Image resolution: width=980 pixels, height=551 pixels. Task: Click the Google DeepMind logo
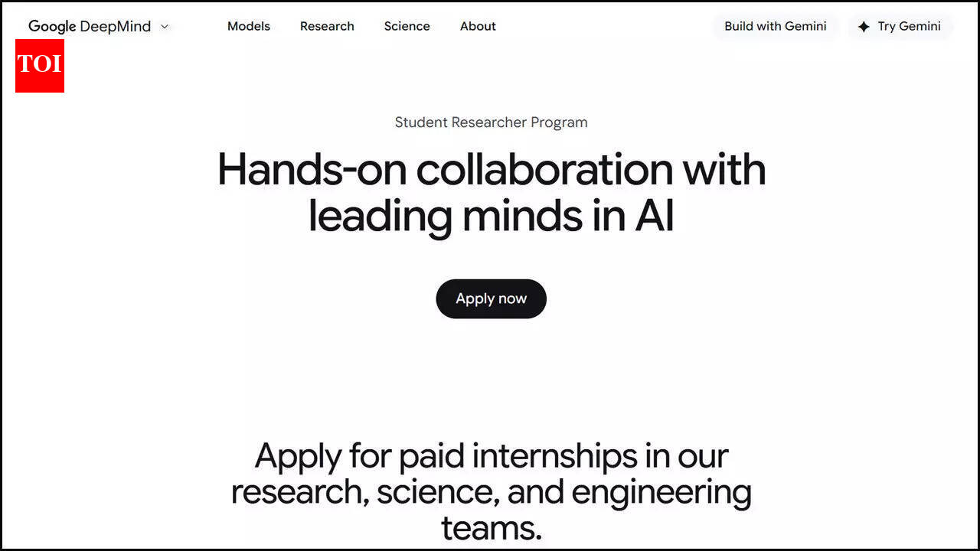pos(90,27)
